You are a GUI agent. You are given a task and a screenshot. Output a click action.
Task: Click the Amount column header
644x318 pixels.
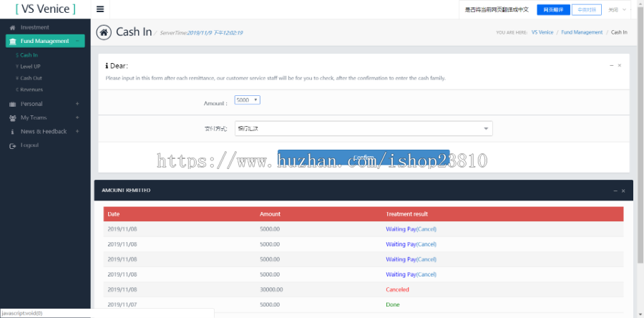[x=270, y=214]
